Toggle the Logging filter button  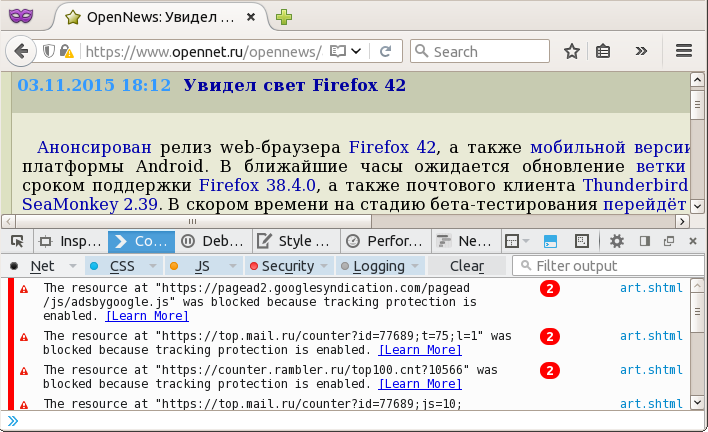[x=373, y=266]
